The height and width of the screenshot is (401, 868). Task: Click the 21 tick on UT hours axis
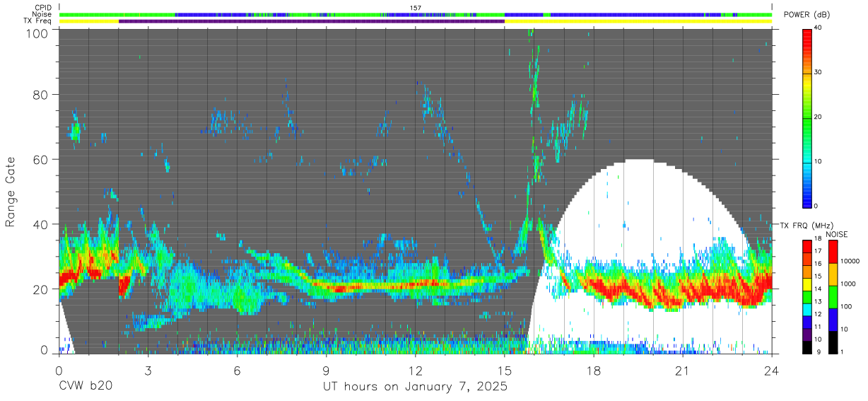click(683, 371)
